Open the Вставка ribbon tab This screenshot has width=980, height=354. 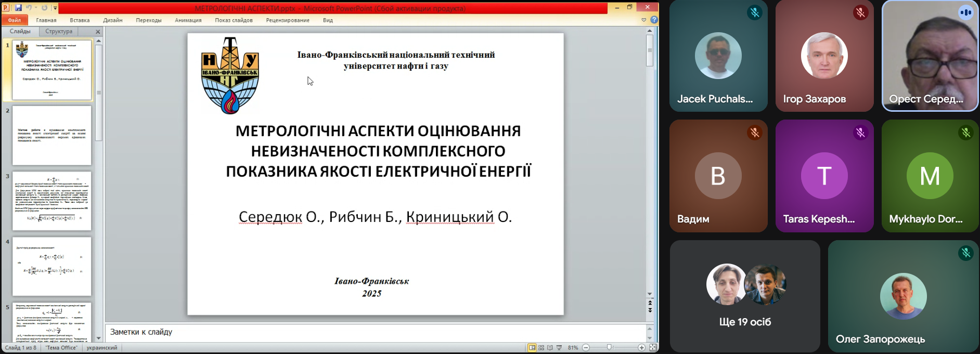(80, 20)
